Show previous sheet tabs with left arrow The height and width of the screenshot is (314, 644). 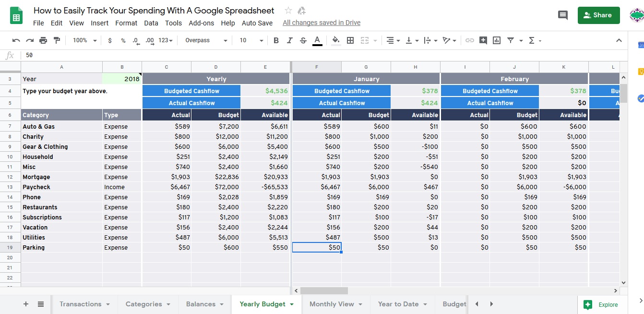[477, 304]
